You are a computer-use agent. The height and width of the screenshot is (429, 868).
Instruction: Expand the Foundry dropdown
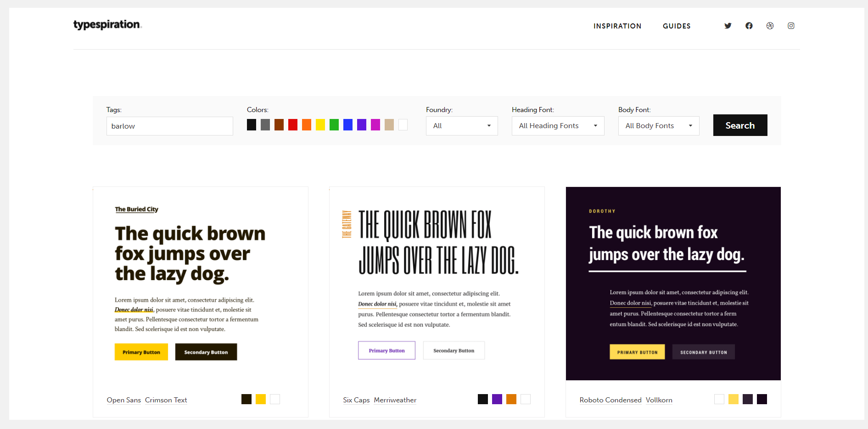462,126
